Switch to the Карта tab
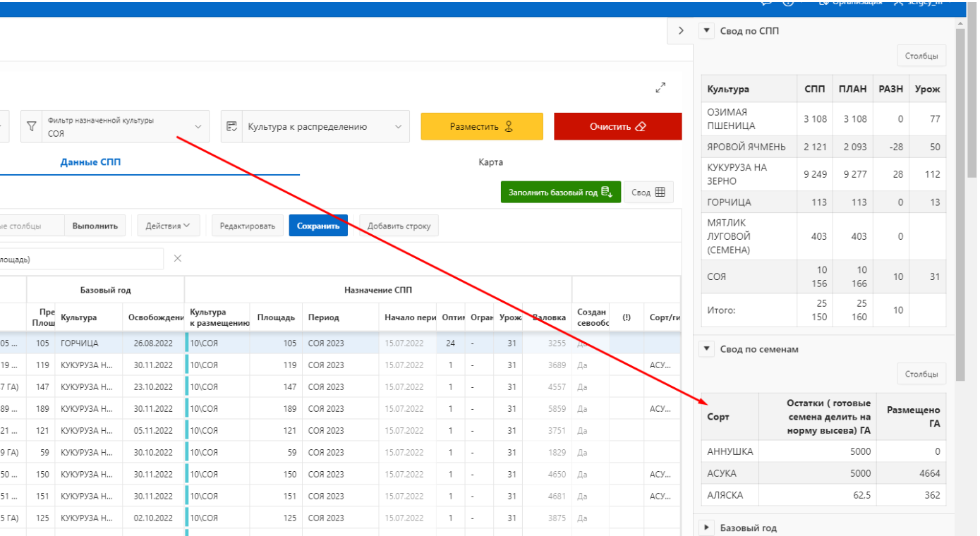 (490, 162)
